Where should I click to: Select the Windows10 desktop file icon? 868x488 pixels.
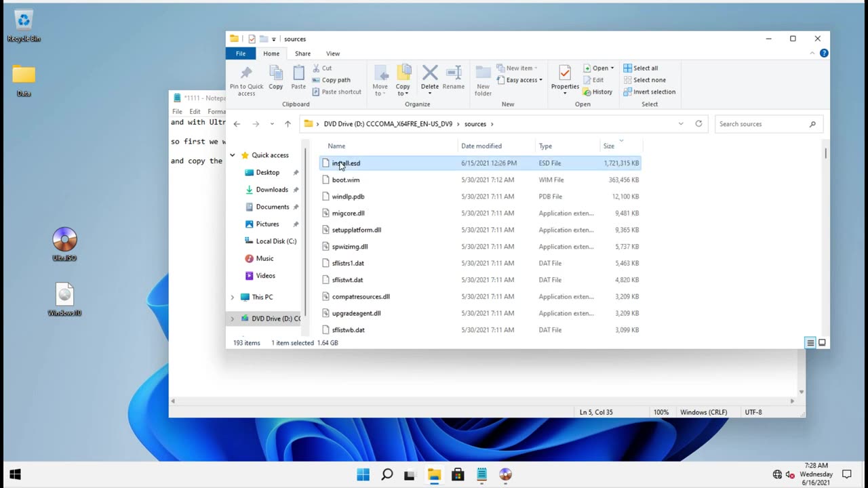pos(64,300)
